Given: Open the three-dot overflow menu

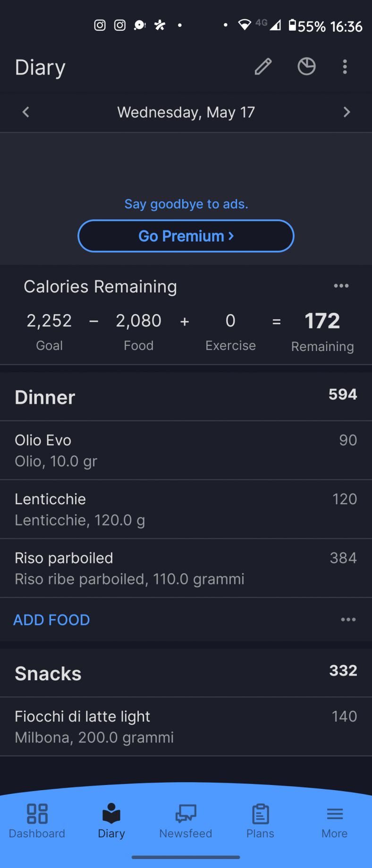Looking at the screenshot, I should coord(345,67).
